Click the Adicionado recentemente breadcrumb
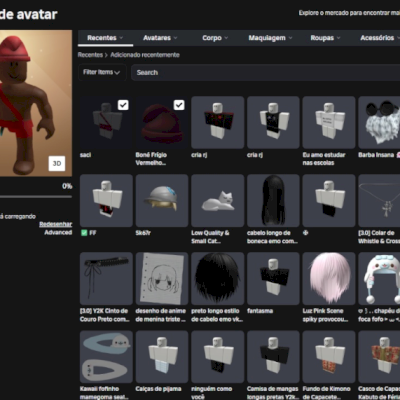Screen dimensions: 400x400 145,55
